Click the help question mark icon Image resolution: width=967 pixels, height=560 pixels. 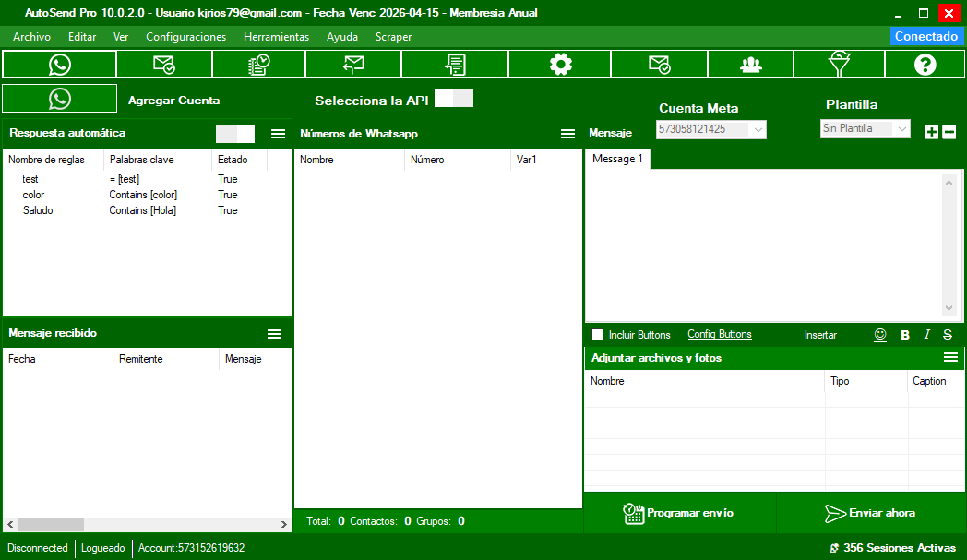(925, 65)
